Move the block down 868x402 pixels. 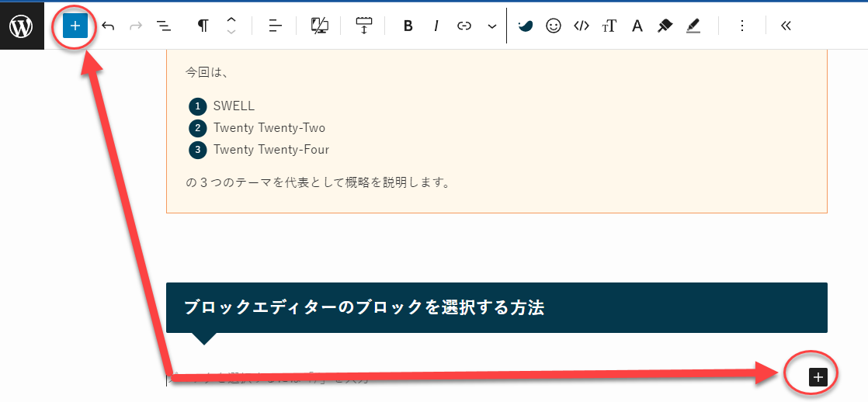point(231,32)
